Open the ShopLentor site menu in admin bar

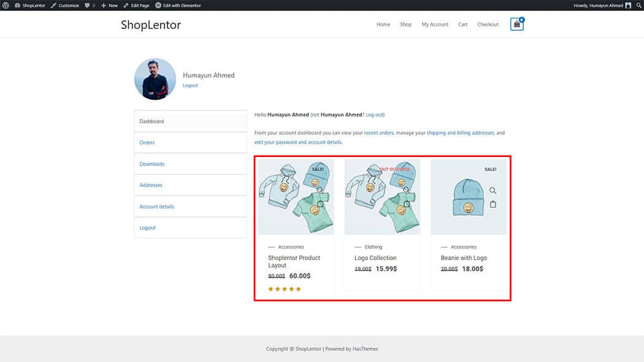click(x=30, y=6)
